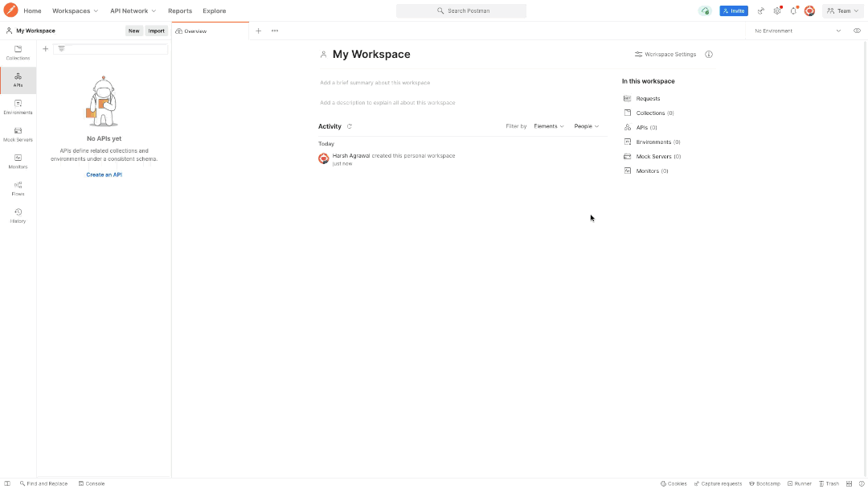Image resolution: width=868 pixels, height=489 pixels.
Task: Open Find and Replace
Action: click(x=43, y=483)
